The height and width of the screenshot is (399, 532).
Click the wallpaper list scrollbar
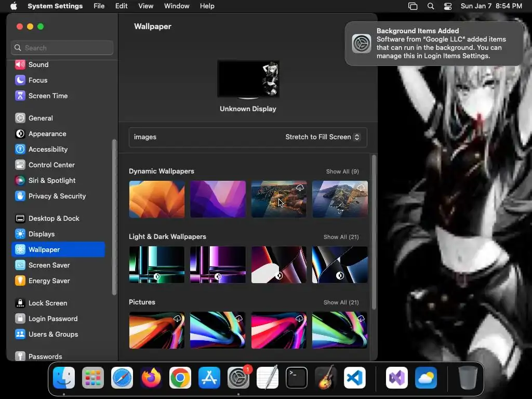[374, 232]
